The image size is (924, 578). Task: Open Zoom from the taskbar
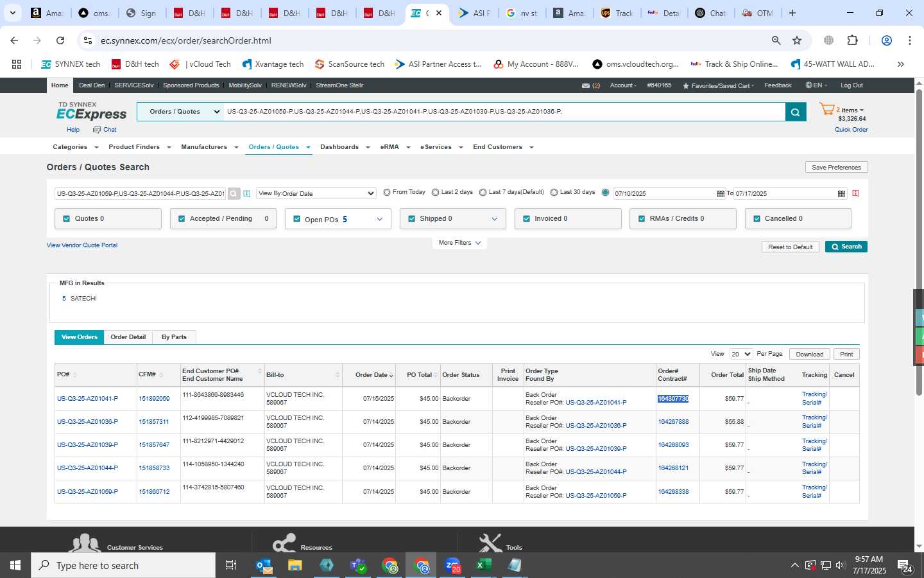coord(452,565)
